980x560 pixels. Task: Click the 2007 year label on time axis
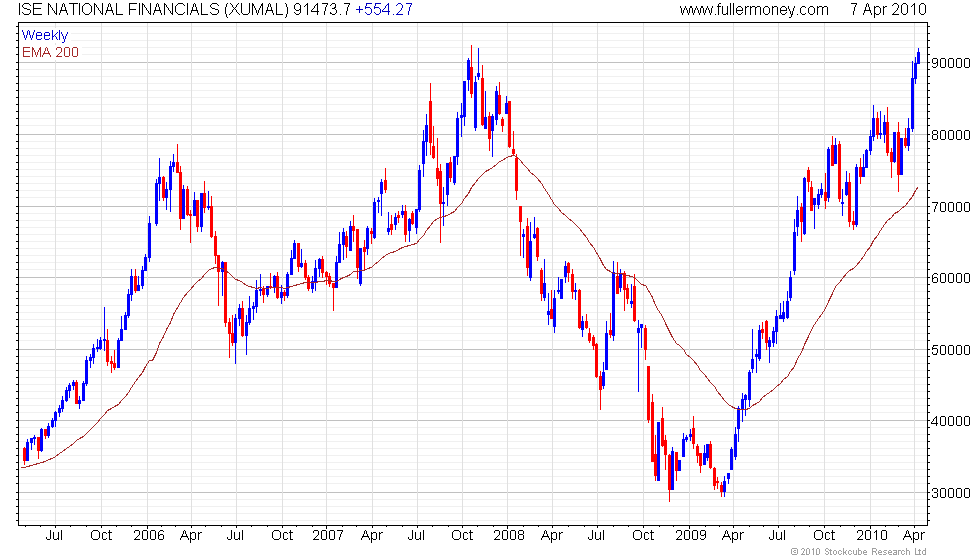328,535
